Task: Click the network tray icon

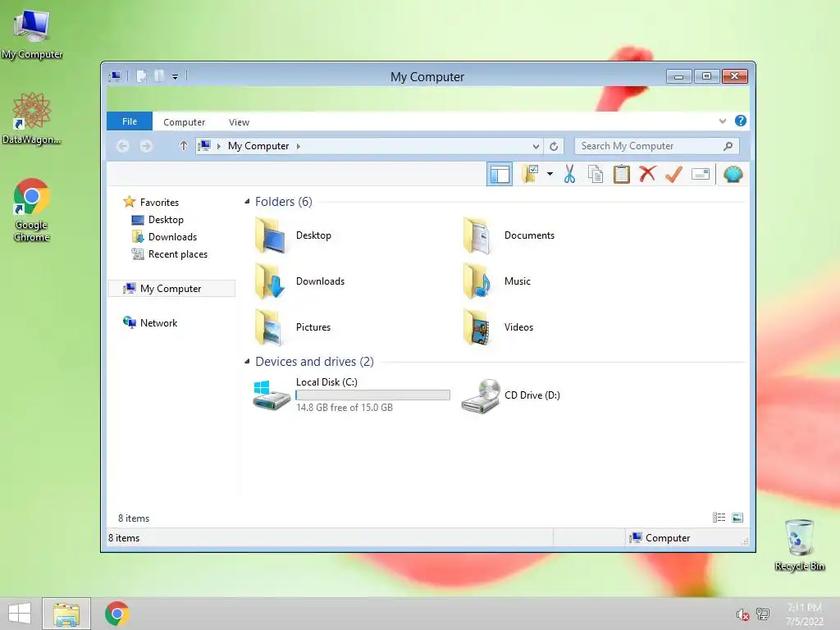Action: click(x=763, y=614)
